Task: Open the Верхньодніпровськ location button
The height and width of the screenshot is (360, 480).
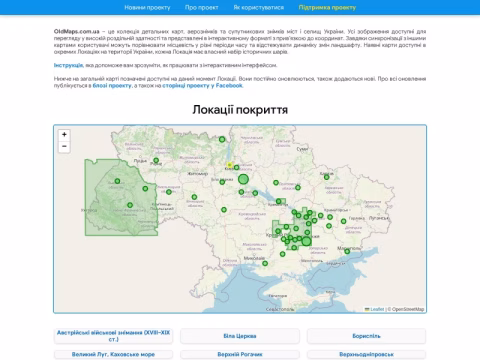Action: 366,354
